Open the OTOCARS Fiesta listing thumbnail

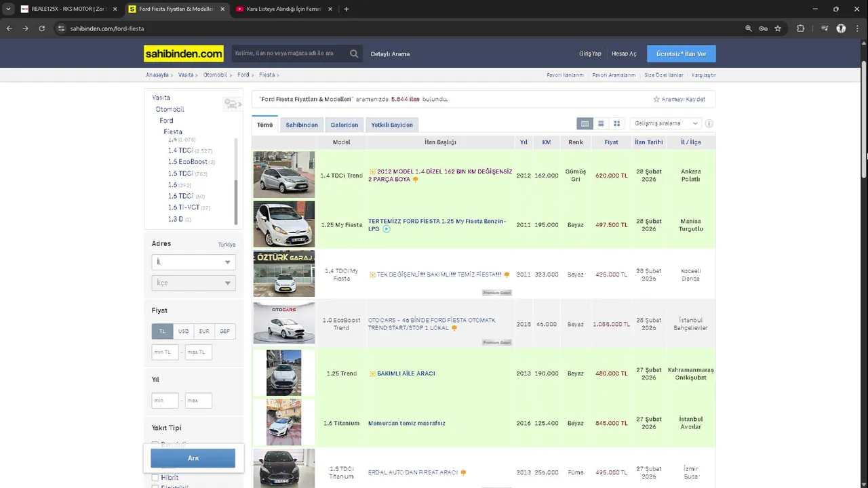click(x=284, y=323)
